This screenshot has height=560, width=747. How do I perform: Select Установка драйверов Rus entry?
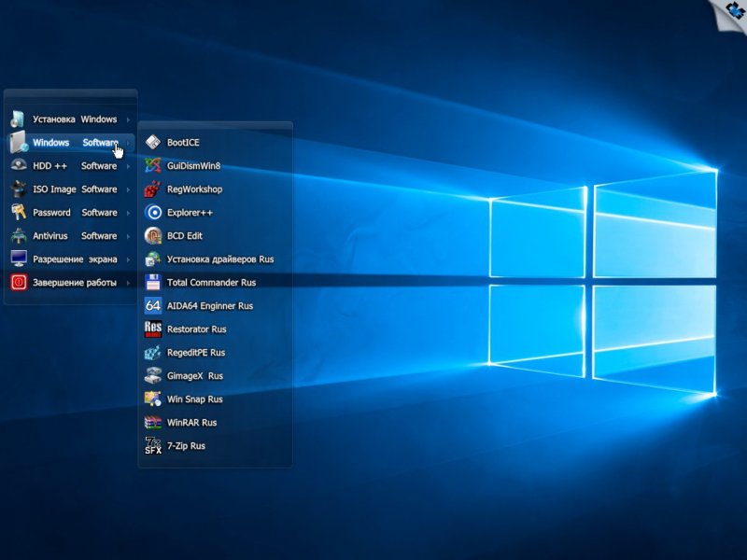click(216, 259)
